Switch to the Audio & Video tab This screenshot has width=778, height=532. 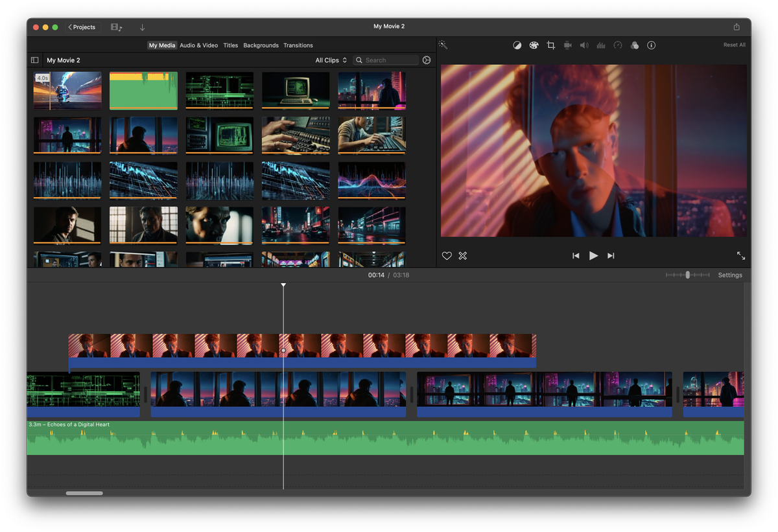198,45
